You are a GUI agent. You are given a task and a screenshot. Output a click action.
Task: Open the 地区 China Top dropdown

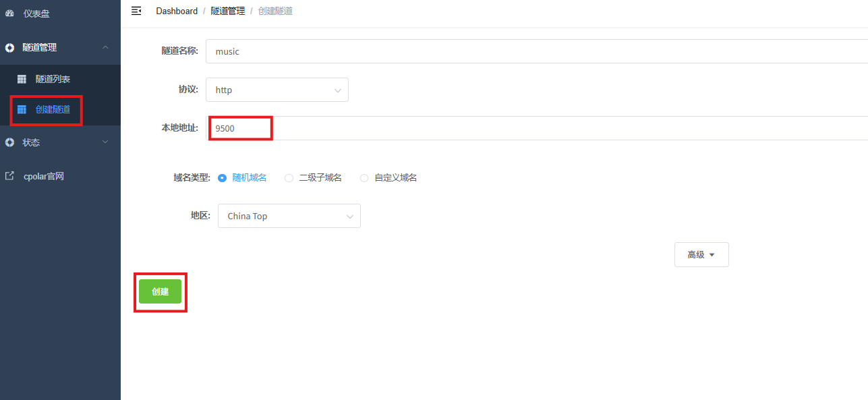tap(289, 217)
